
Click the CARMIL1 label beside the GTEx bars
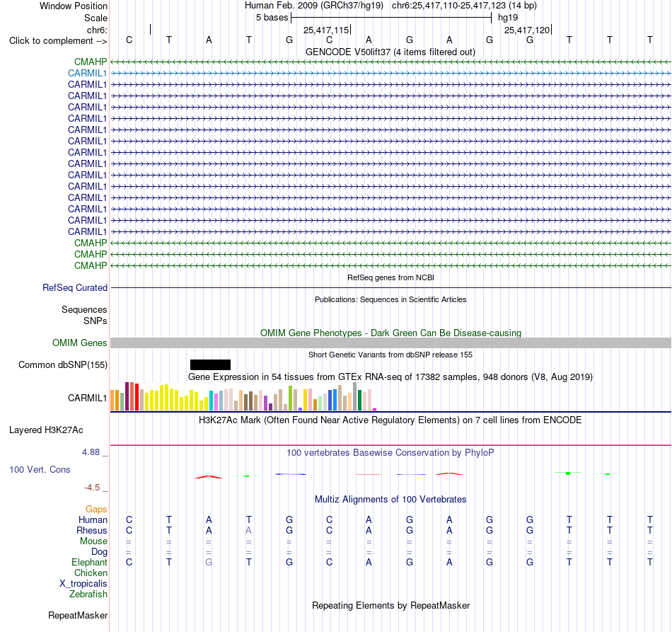pyautogui.click(x=88, y=398)
